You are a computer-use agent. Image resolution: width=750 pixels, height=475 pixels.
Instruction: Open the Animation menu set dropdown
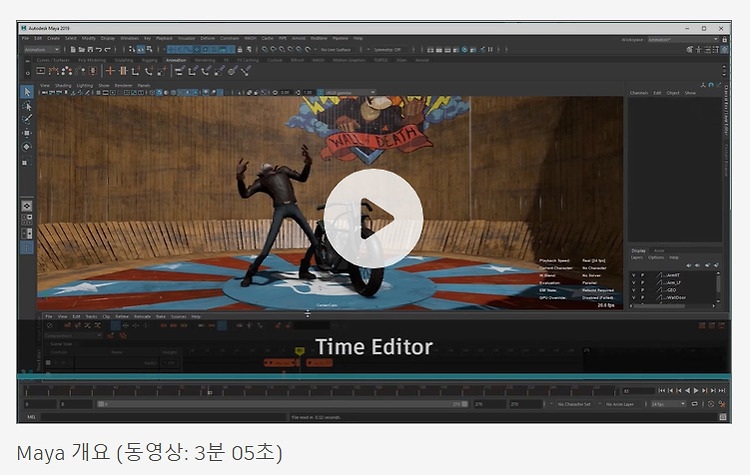click(42, 49)
